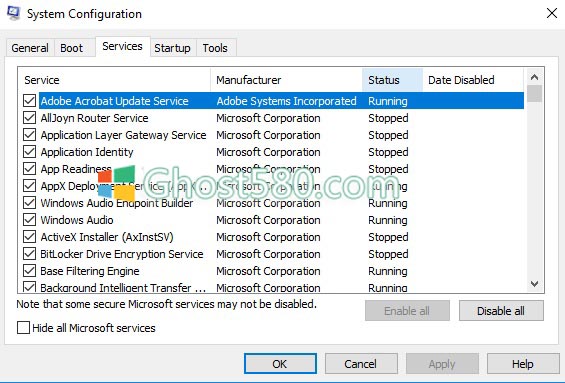Viewport: 565px width, 383px height.
Task: Select ActiveX Installer (AxInstSV) entry
Action: [107, 237]
